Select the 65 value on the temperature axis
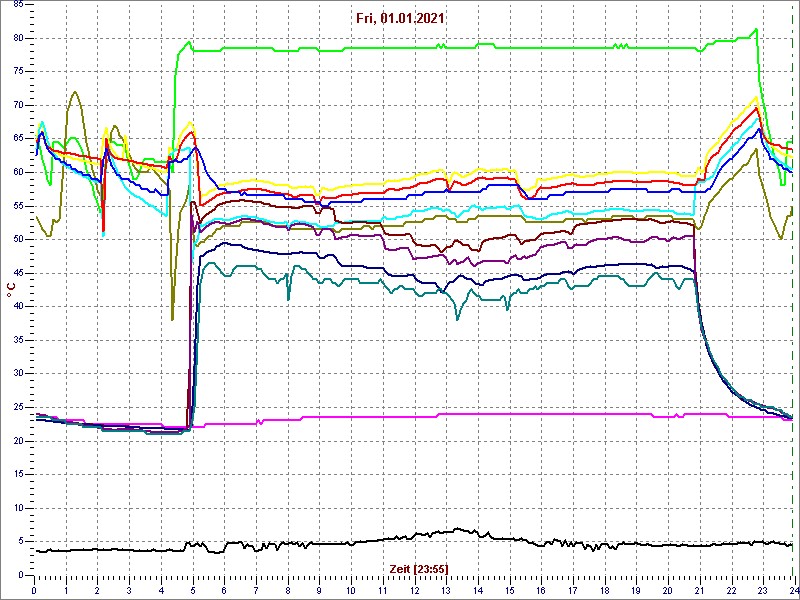Image resolution: width=800 pixels, height=600 pixels. pos(17,139)
